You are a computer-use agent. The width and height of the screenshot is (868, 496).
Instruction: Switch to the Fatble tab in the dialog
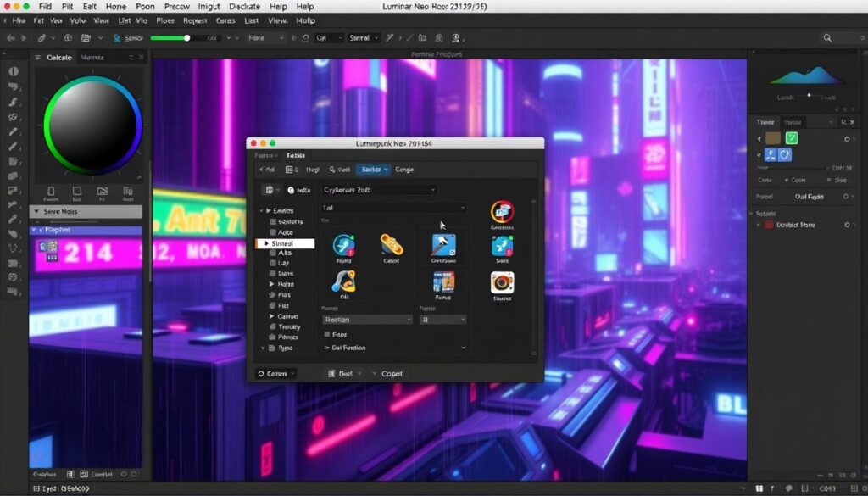pyautogui.click(x=296, y=155)
